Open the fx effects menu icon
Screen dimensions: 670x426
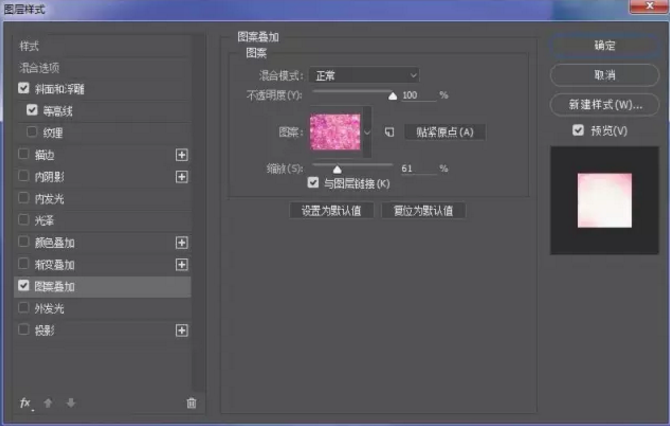click(x=26, y=402)
